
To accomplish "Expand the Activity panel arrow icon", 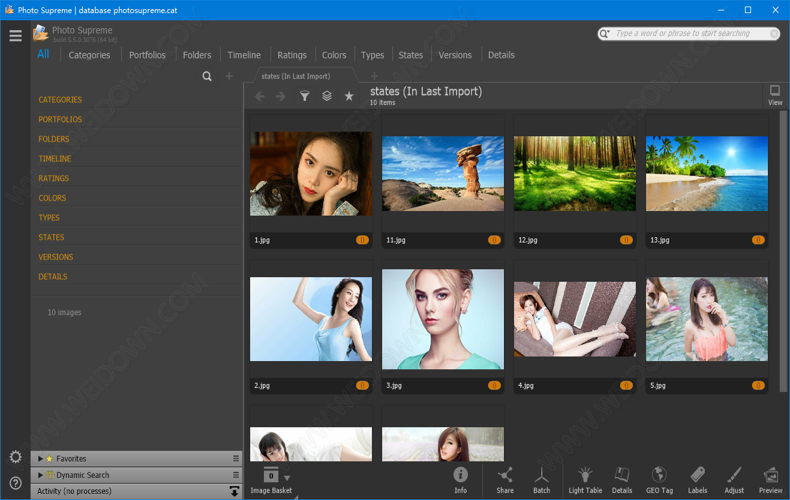I will 234,491.
